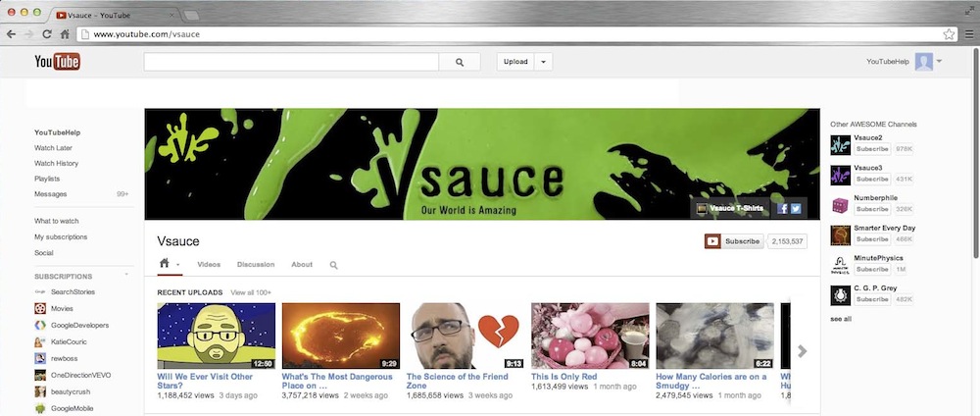Click the YouTubeHelp account avatar
This screenshot has height=416, width=980.
[924, 61]
